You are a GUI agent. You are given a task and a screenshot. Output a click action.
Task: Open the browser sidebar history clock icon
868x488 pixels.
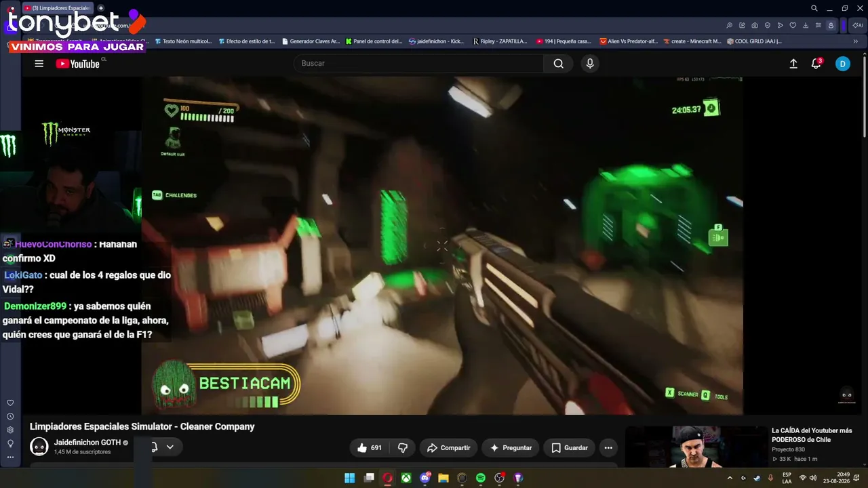10,417
